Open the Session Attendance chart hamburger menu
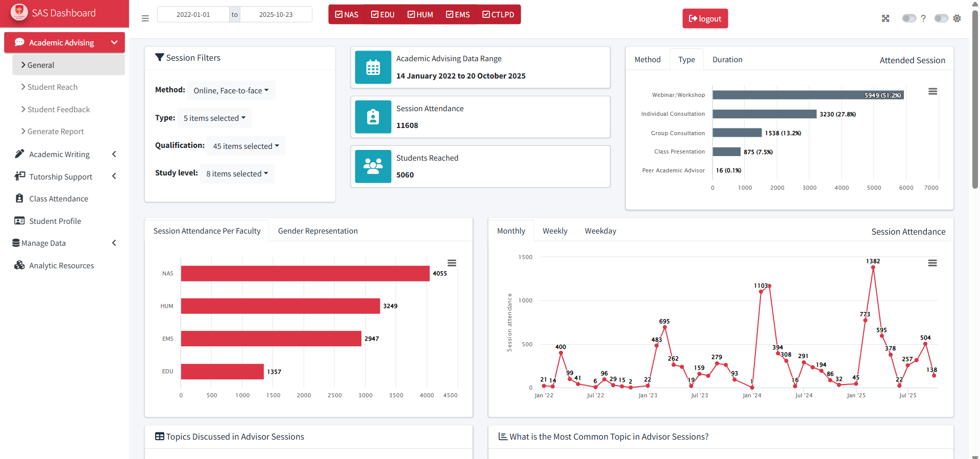Viewport: 980px width, 459px height. [x=933, y=262]
